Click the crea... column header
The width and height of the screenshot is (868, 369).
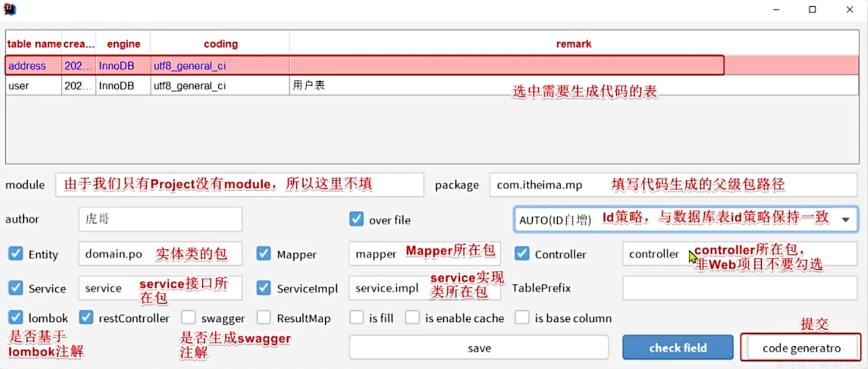pos(78,44)
